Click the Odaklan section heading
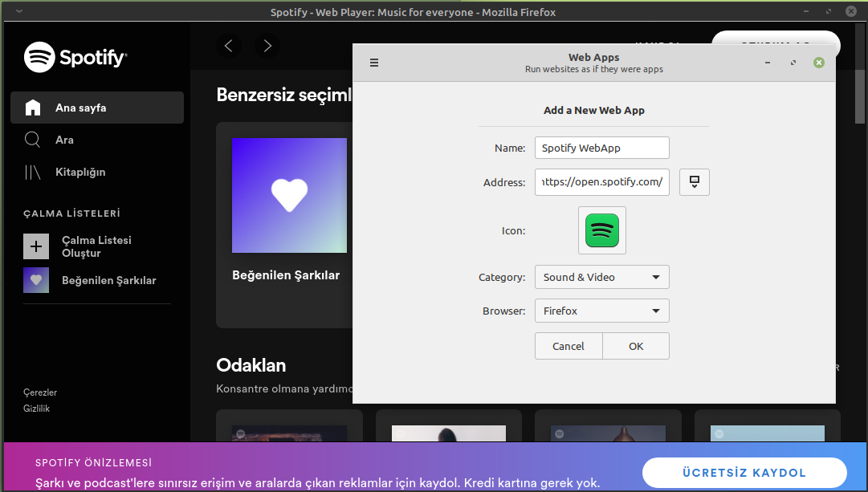Viewport: 868px width, 492px height. tap(251, 365)
